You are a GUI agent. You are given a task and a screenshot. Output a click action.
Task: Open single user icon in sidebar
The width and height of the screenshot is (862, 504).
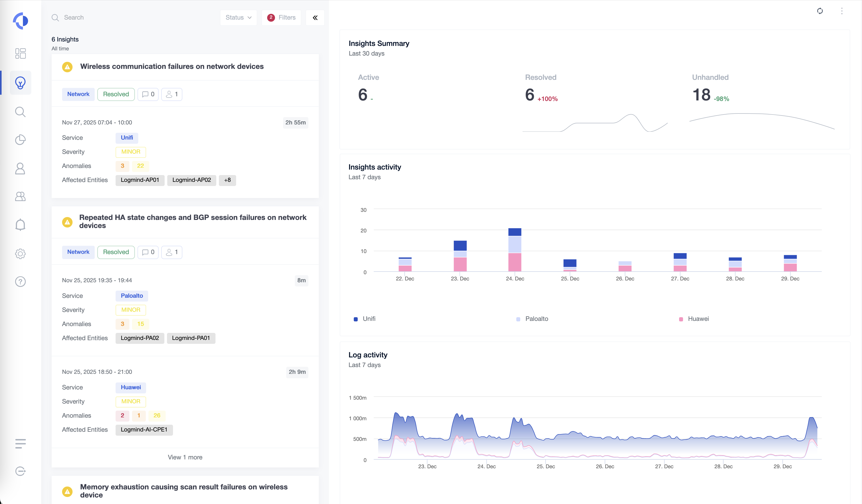[21, 168]
